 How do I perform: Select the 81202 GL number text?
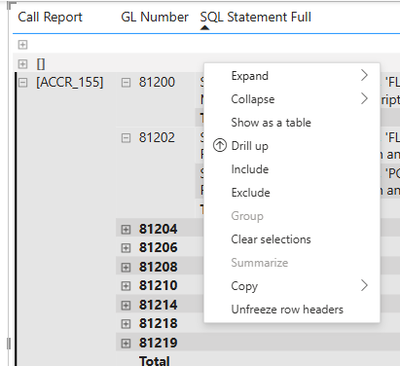coord(157,138)
